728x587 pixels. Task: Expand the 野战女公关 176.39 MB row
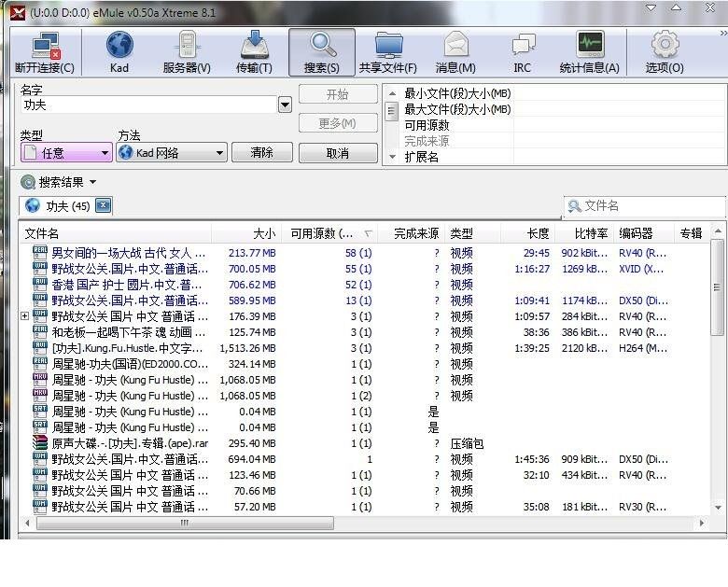click(x=24, y=316)
